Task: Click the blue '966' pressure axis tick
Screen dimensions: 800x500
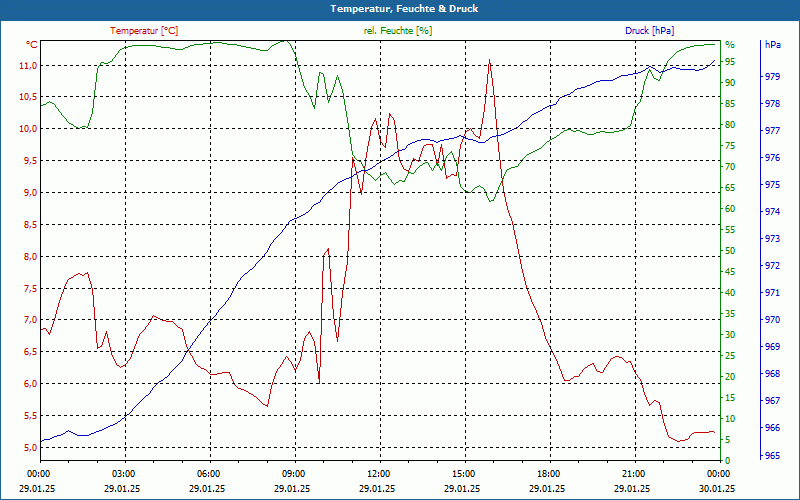Action: click(772, 428)
